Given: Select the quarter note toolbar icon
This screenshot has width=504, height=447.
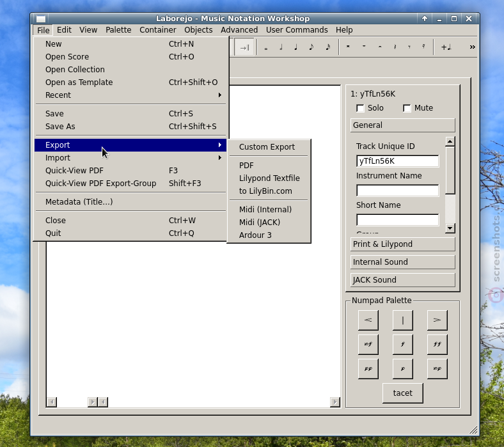Looking at the screenshot, I should [295, 47].
